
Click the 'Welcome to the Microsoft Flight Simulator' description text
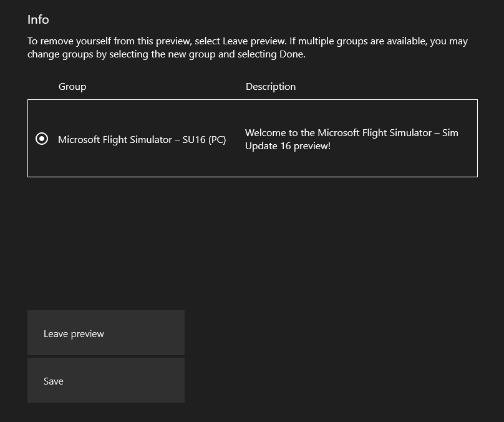pos(352,139)
